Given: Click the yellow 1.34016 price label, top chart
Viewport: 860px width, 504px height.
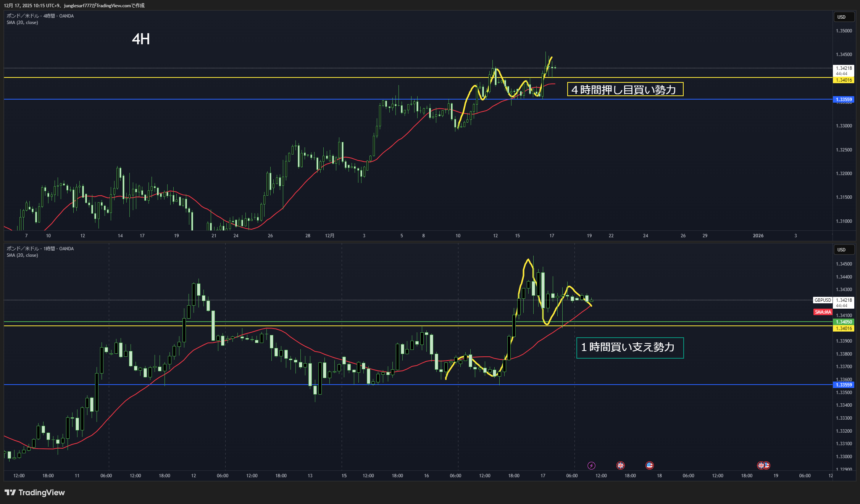Looking at the screenshot, I should (844, 80).
